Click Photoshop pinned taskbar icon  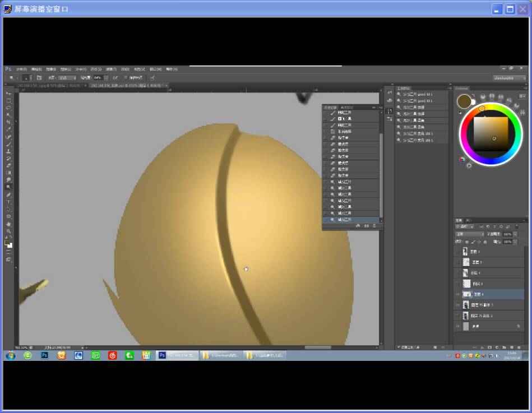point(44,355)
